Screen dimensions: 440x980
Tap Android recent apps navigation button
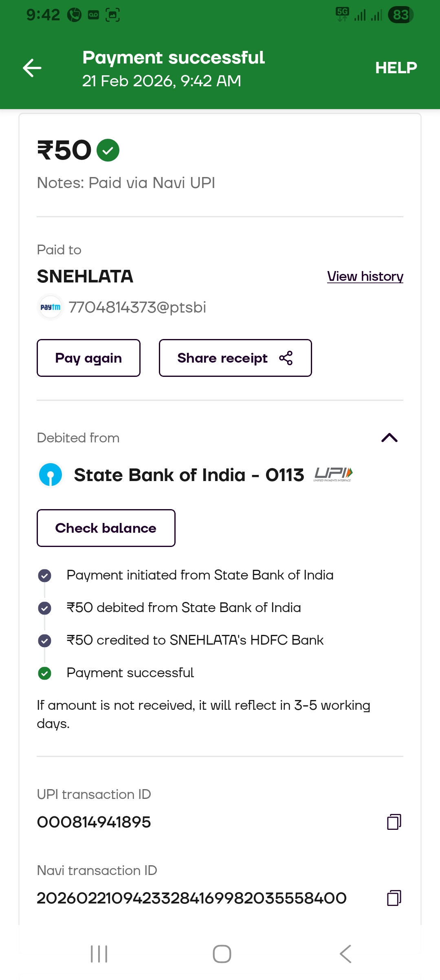pos(99,954)
